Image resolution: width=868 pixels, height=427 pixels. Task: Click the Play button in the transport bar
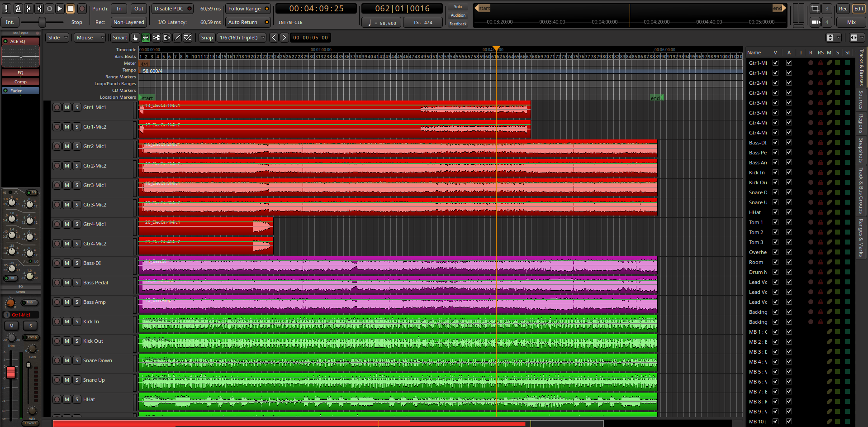click(x=60, y=9)
